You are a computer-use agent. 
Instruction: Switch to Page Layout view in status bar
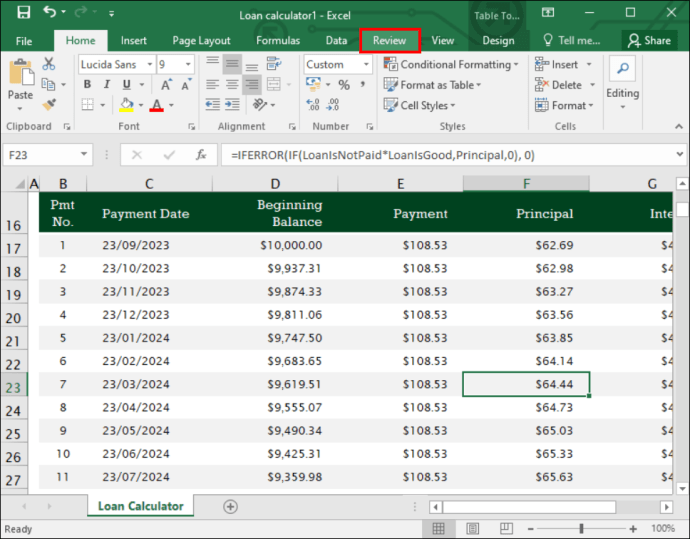pos(472,528)
